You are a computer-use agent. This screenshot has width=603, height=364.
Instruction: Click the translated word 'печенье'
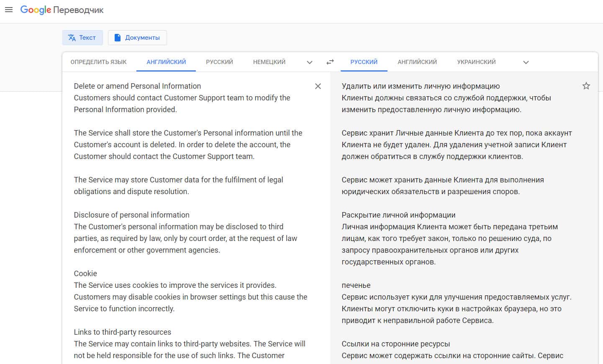click(356, 285)
